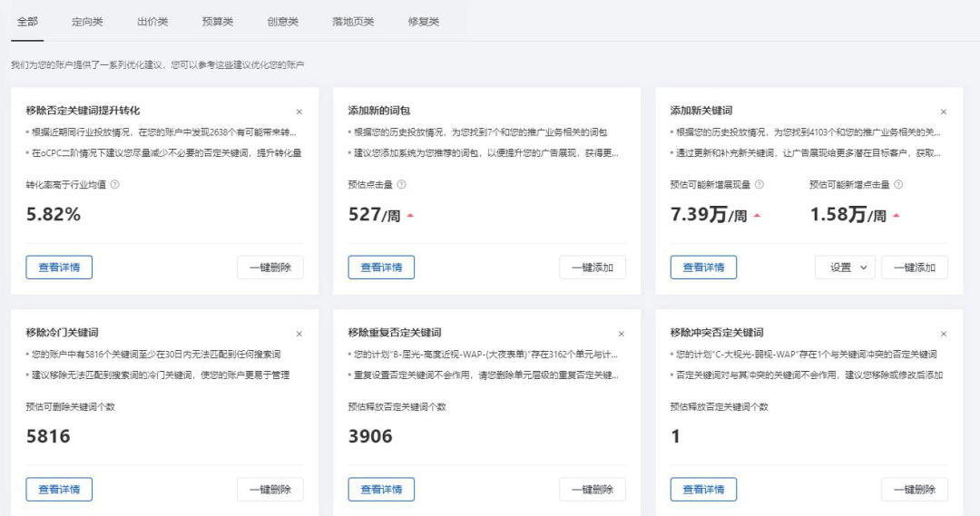Click red up arrow next to 7.39万/周
Image resolution: width=980 pixels, height=516 pixels.
757,216
